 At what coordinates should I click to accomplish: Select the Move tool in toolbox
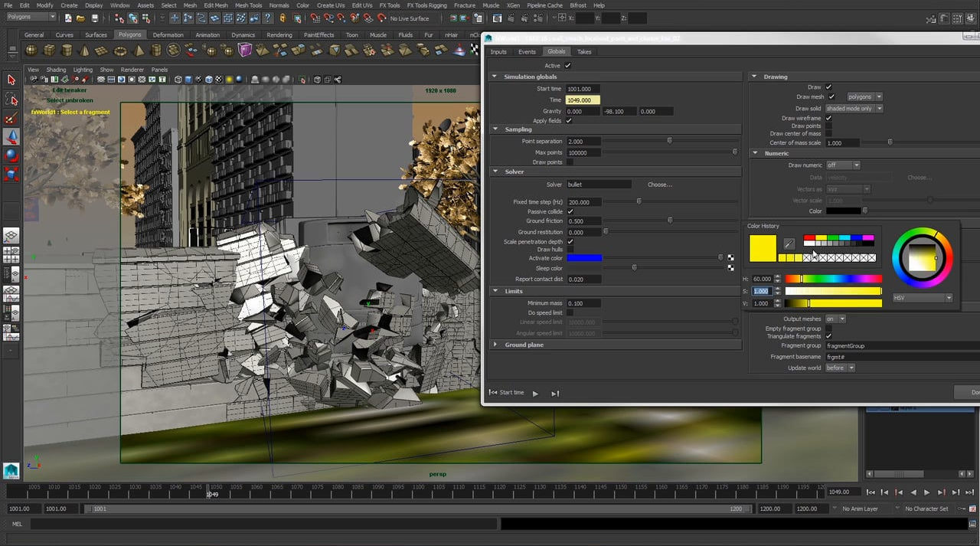(11, 137)
